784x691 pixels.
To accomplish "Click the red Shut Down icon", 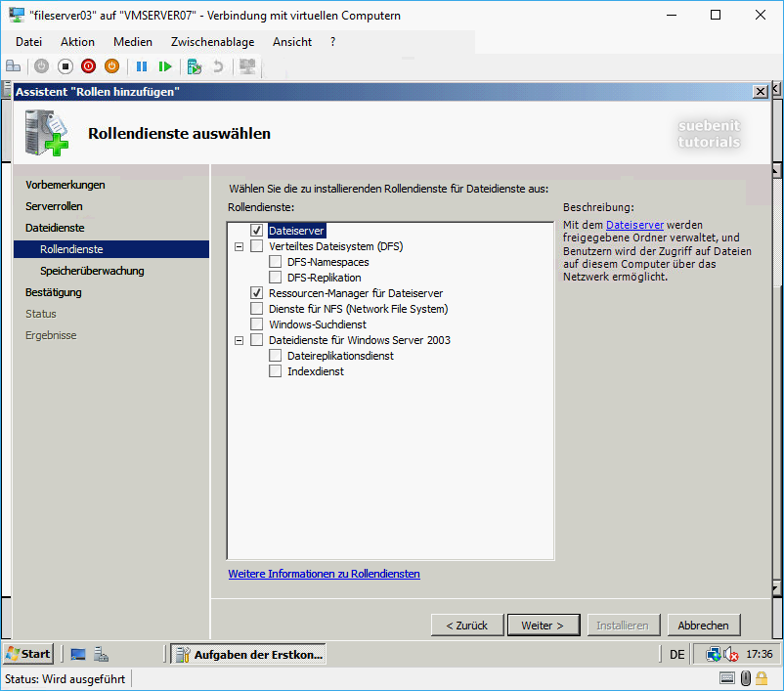I will tap(89, 66).
